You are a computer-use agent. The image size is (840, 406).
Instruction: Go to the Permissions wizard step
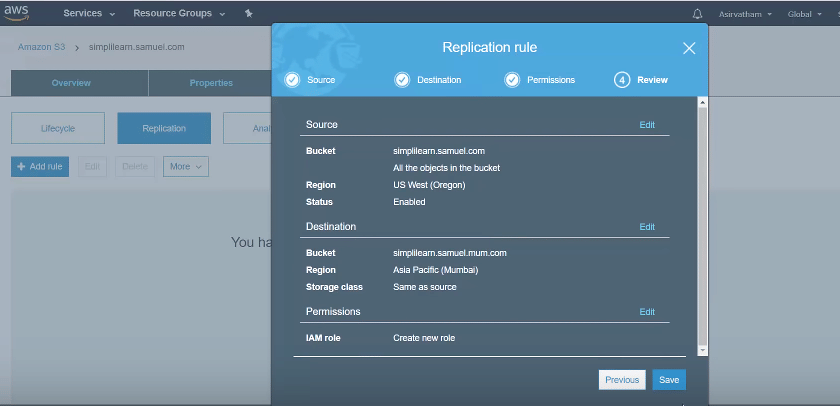pos(551,80)
